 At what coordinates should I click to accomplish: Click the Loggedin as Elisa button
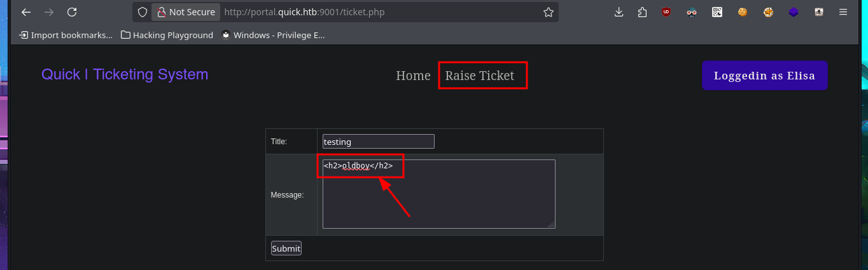tap(764, 76)
